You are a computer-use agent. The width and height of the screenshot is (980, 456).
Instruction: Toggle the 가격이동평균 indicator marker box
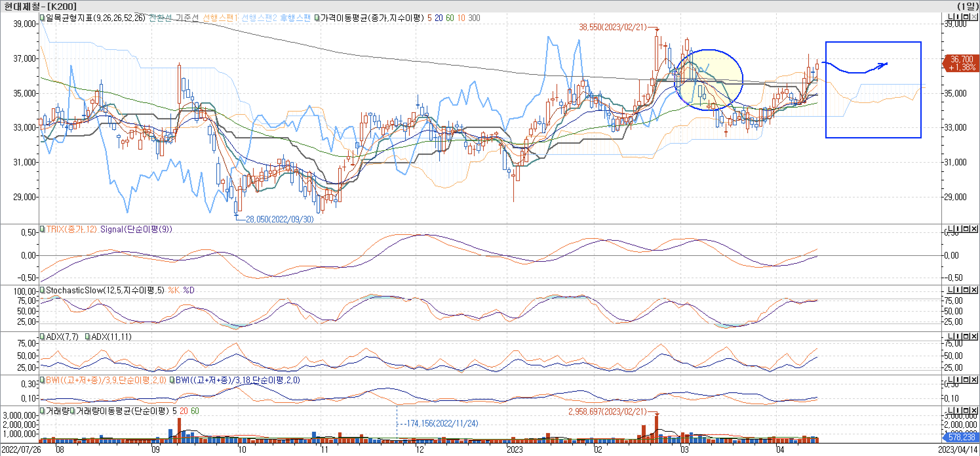(x=317, y=18)
